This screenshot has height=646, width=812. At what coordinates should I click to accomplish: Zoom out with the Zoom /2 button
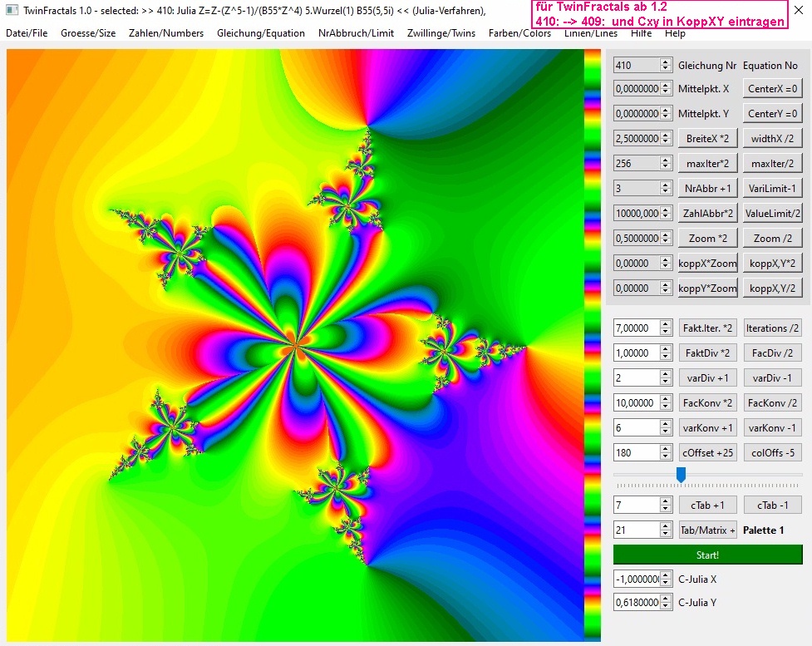pos(773,239)
